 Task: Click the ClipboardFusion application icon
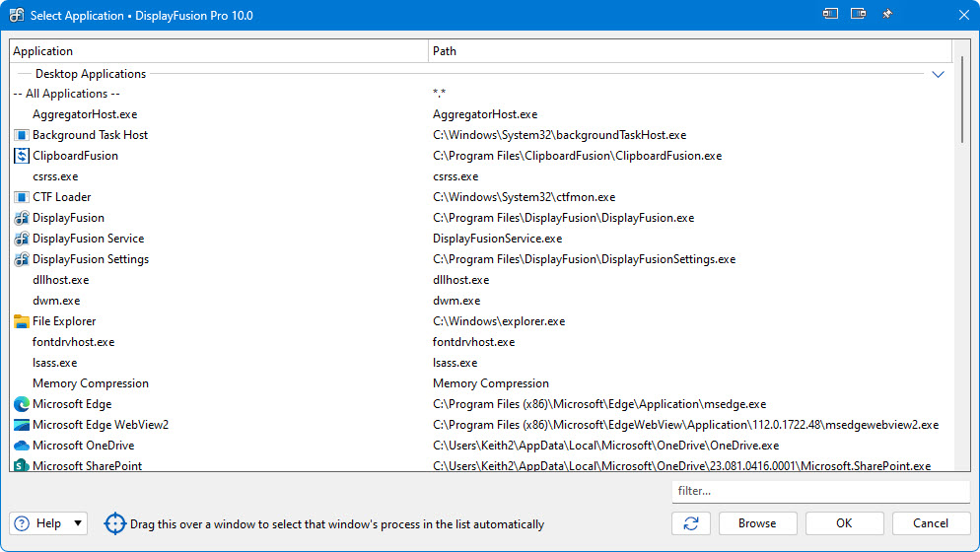[x=22, y=156]
